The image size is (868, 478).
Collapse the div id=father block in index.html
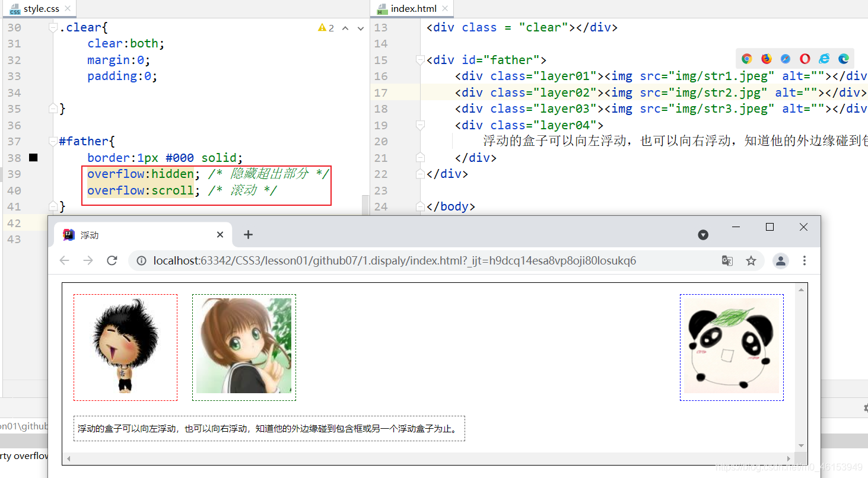421,59
